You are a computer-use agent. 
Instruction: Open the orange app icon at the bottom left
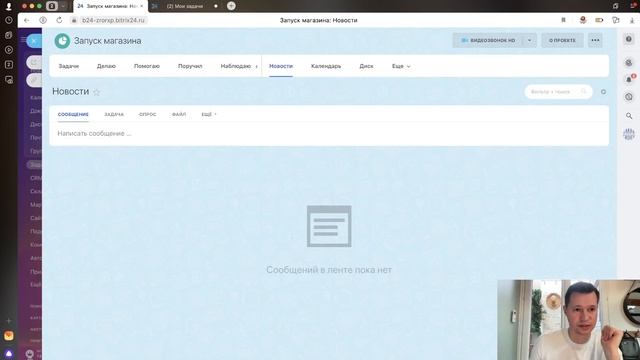point(9,336)
